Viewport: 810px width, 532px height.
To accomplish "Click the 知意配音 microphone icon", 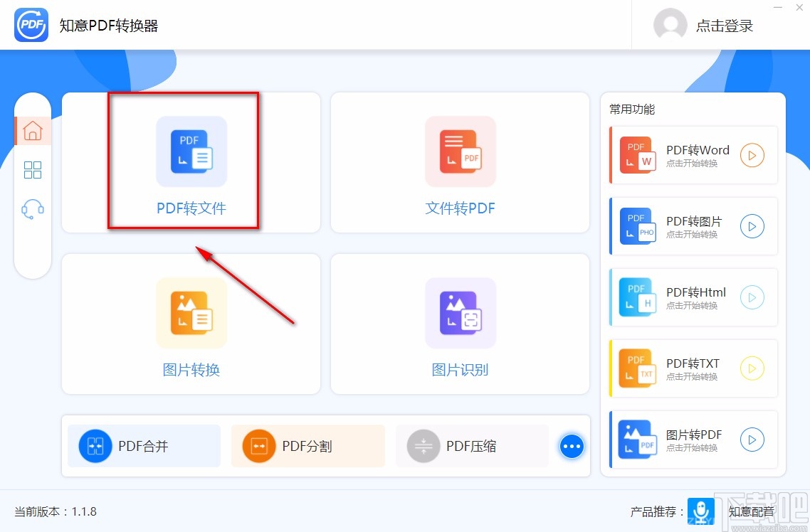I will (700, 511).
